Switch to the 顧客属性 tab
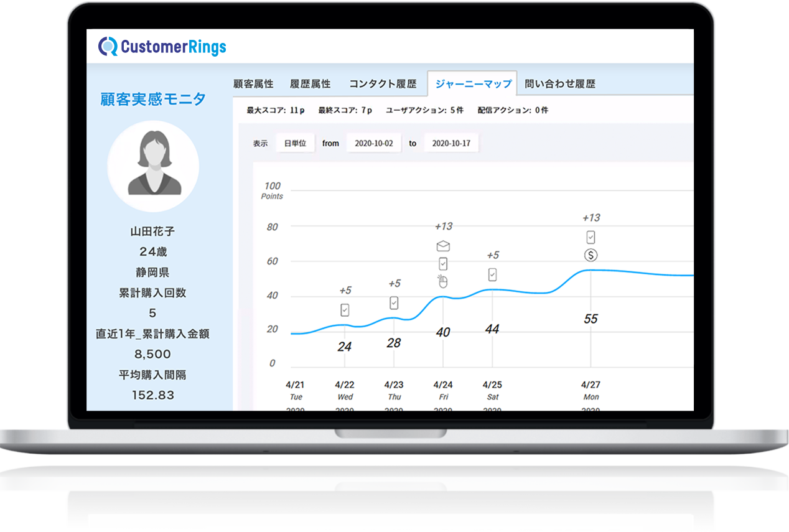This screenshot has height=532, width=789. tap(253, 84)
